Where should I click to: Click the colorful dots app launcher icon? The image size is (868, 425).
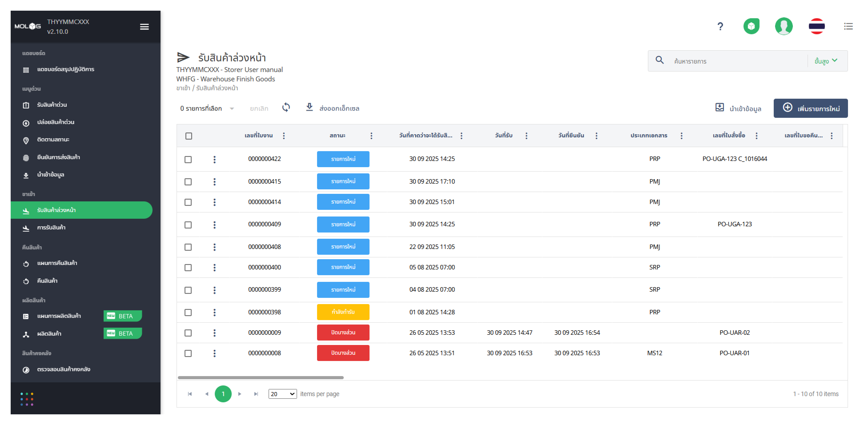[x=27, y=399]
